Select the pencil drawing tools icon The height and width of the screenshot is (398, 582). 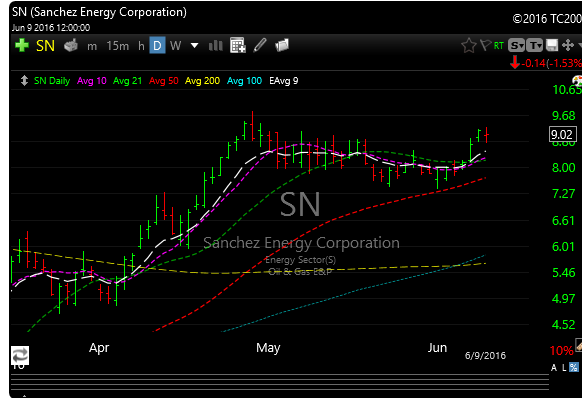[x=260, y=45]
